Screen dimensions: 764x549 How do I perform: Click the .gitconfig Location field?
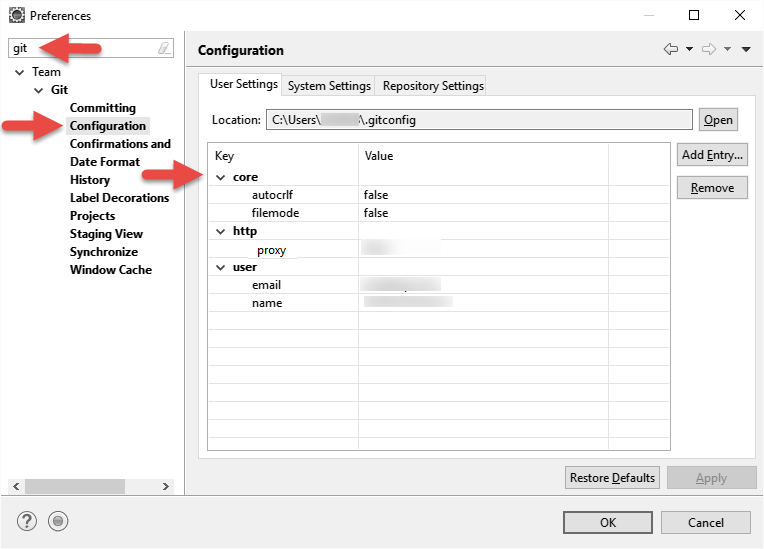pos(479,120)
